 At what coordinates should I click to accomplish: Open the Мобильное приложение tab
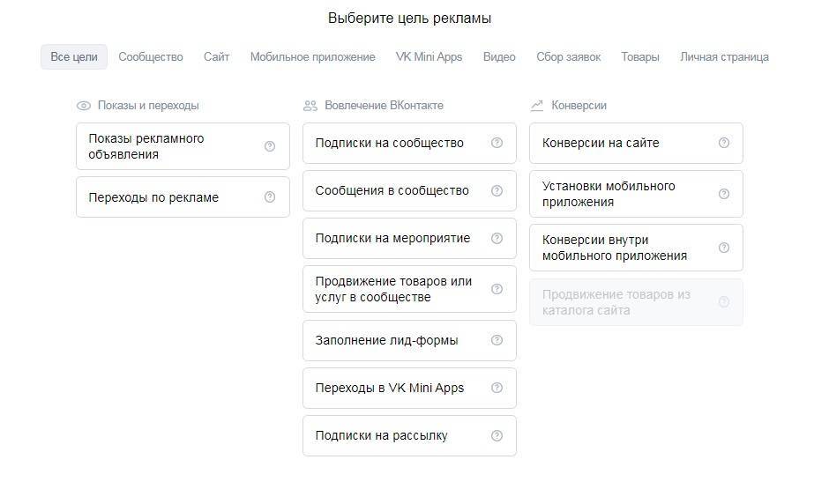pos(312,56)
